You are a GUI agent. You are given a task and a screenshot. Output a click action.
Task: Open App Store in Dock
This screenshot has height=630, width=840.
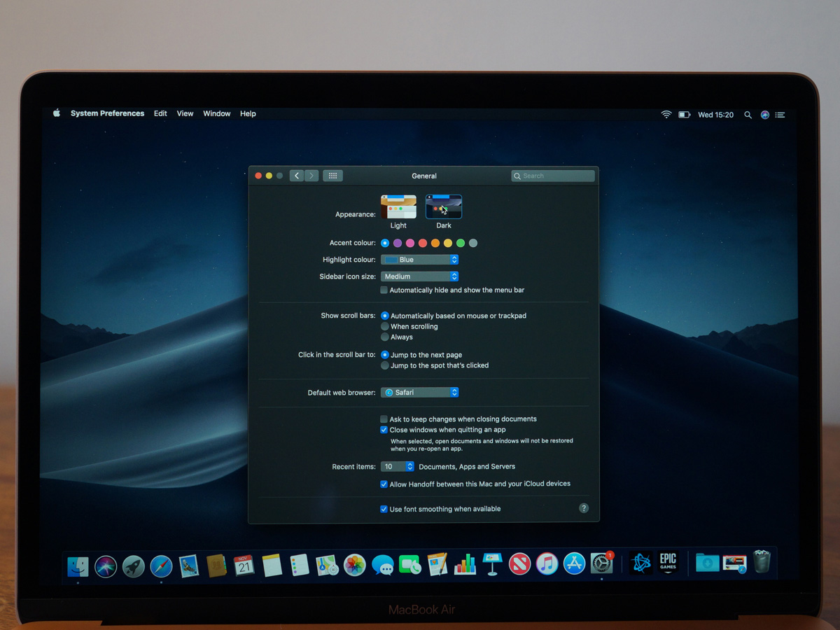click(x=574, y=563)
